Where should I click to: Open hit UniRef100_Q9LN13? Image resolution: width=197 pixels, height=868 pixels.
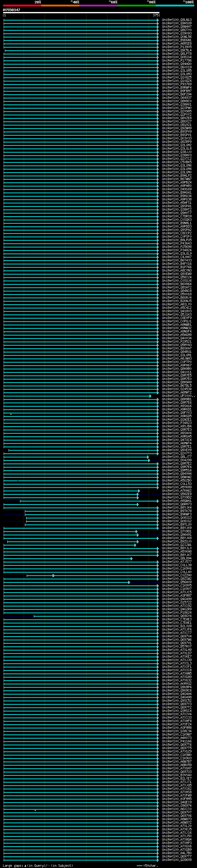click(x=176, y=20)
